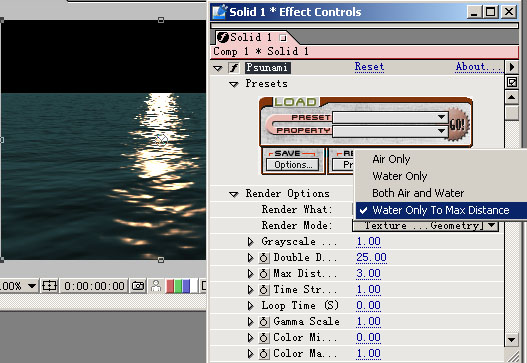This screenshot has width=527, height=363.
Task: Toggle stopwatch for Time Str... property
Action: [x=264, y=290]
